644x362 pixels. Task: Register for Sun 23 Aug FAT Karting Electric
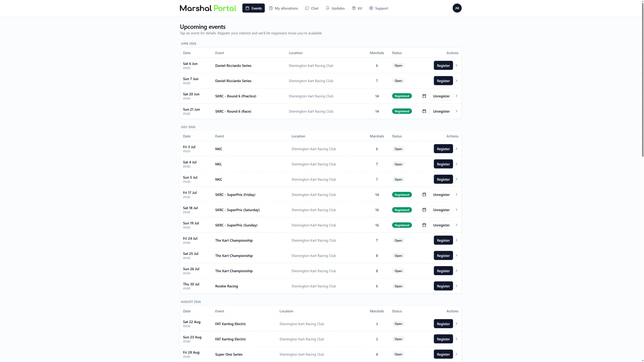tap(443, 339)
